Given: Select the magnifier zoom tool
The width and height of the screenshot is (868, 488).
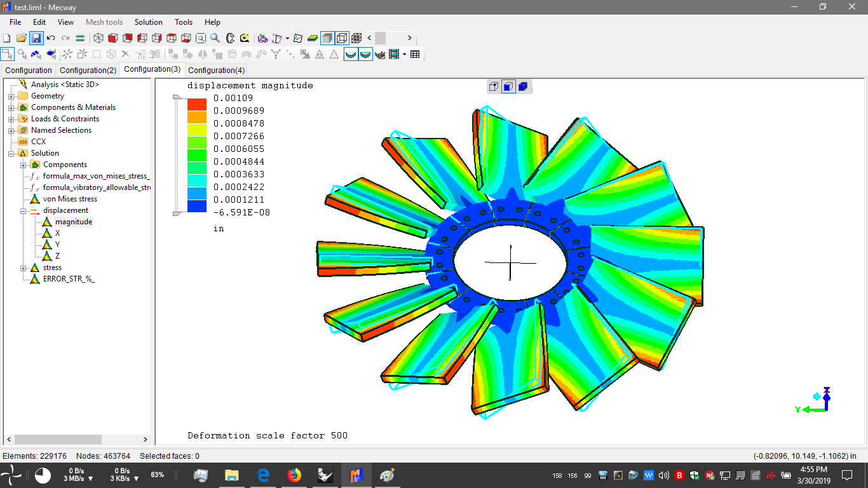Looking at the screenshot, I should coord(215,38).
